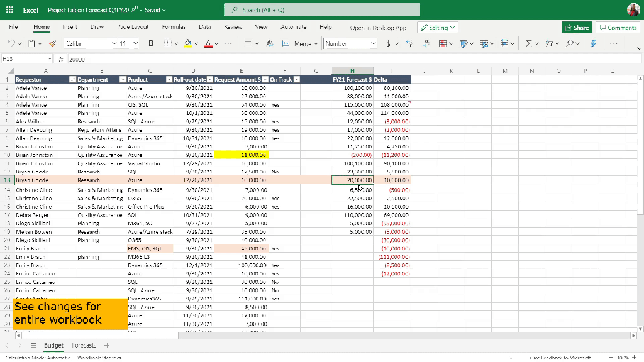Open the Sort & Filter tool
The image size is (644, 362).
click(549, 43)
